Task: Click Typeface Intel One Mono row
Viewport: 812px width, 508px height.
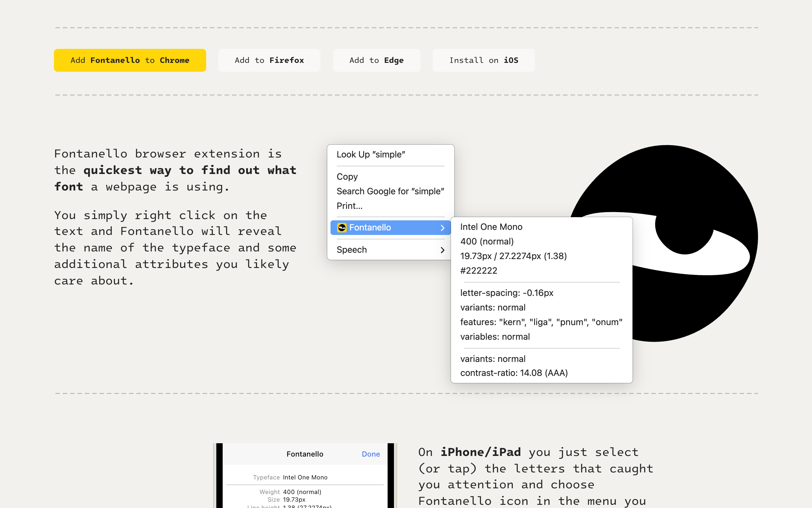Action: tap(305, 477)
